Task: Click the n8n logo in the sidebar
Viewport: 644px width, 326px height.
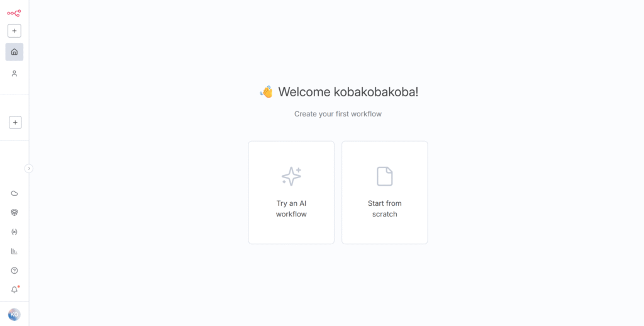Action: pos(14,13)
